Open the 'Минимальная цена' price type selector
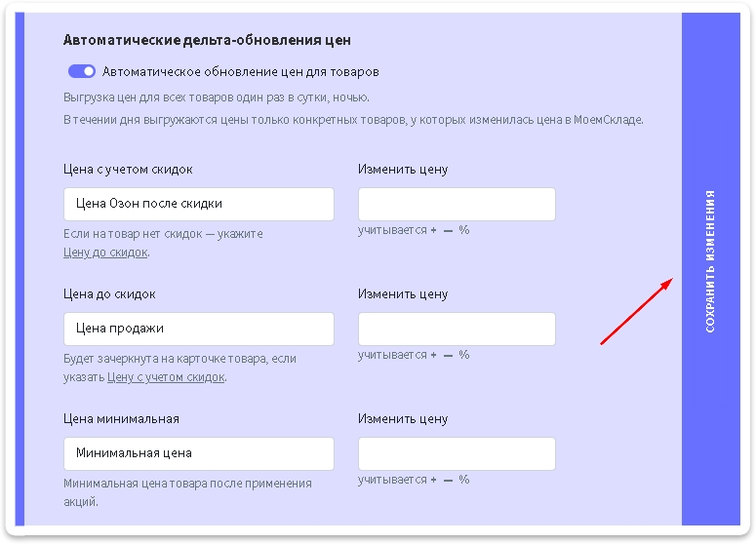 198,453
